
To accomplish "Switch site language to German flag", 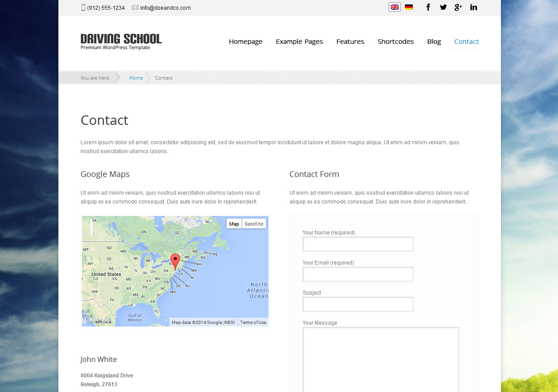I will pos(408,7).
